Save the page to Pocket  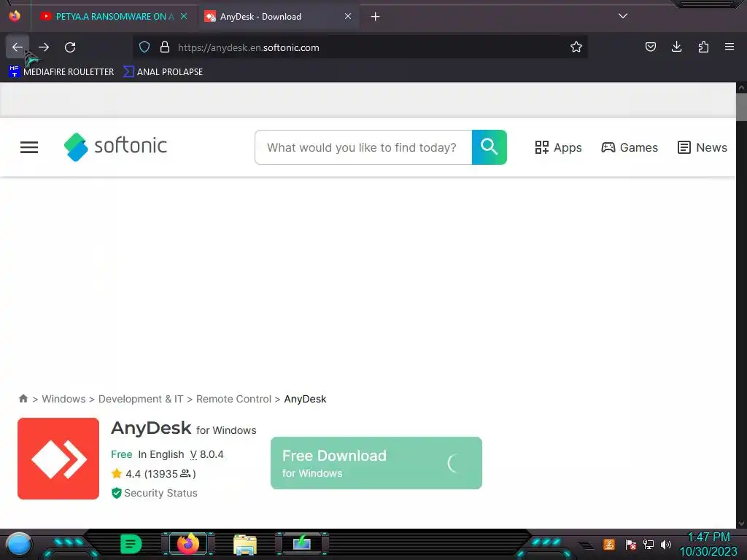[650, 47]
